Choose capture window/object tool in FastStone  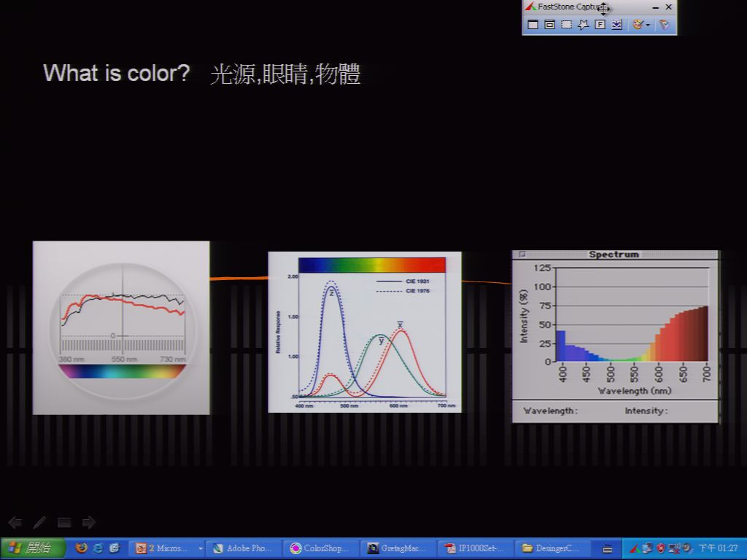click(x=550, y=25)
